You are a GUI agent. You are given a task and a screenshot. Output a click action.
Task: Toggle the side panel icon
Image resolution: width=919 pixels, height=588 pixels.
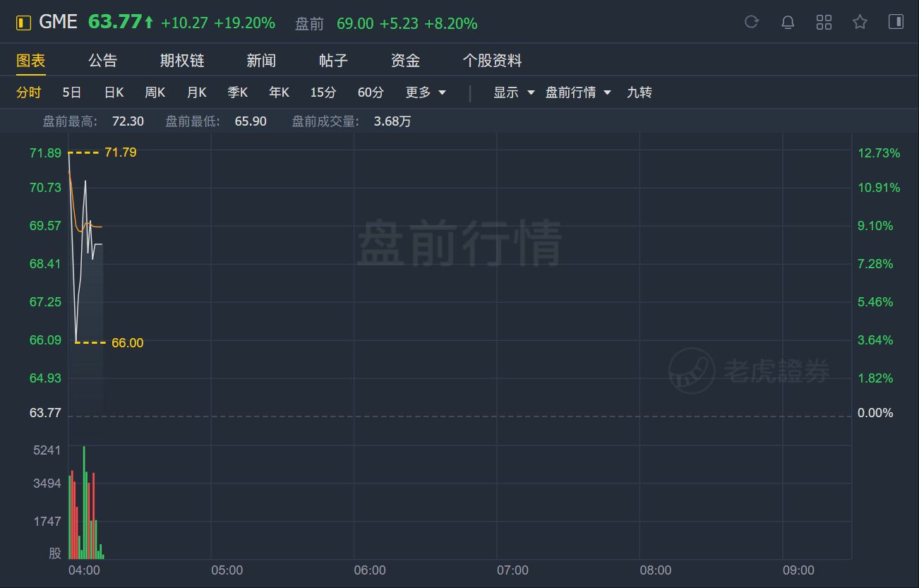(x=896, y=22)
